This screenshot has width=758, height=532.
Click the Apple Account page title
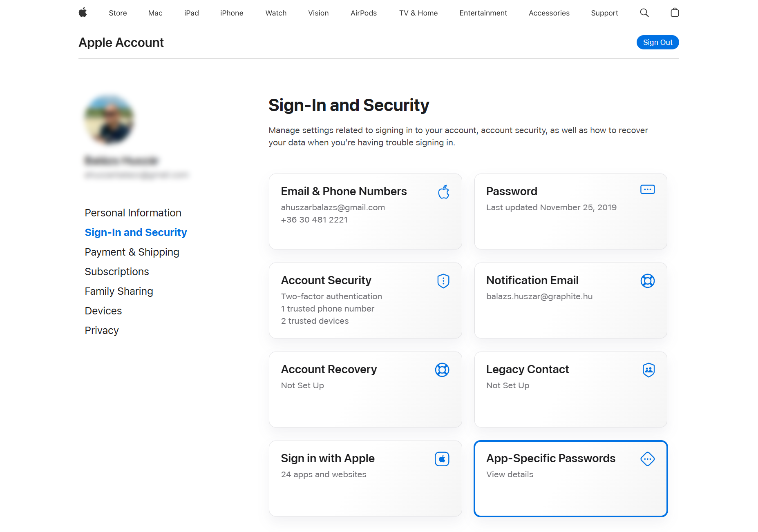(121, 42)
